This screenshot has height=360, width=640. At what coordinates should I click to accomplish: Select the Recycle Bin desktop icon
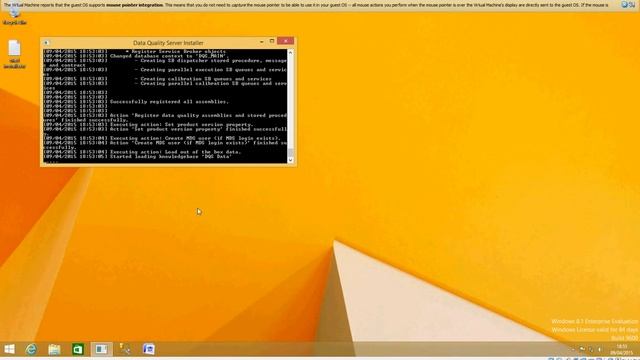tap(15, 16)
